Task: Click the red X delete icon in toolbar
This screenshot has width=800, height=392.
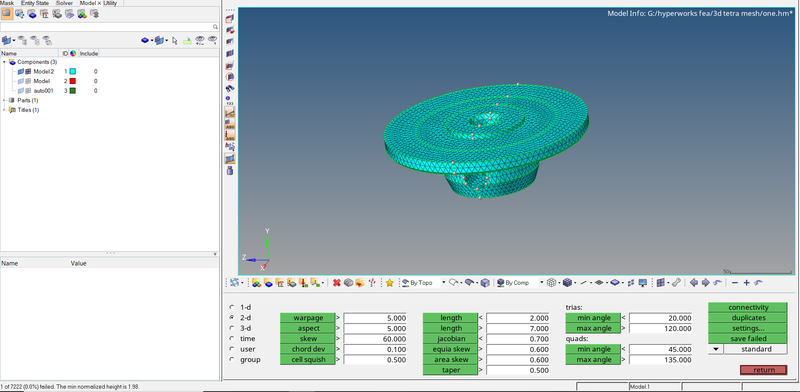Action: pyautogui.click(x=337, y=282)
